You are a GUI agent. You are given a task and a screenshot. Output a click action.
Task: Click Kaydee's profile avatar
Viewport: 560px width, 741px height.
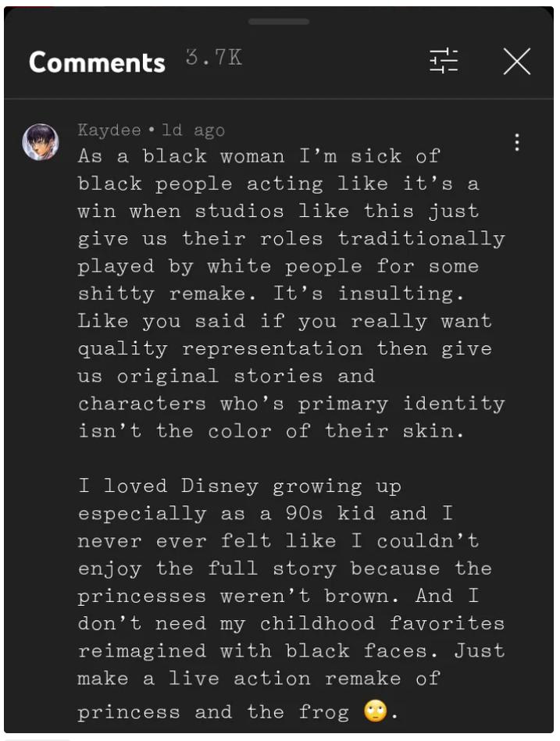(x=40, y=142)
